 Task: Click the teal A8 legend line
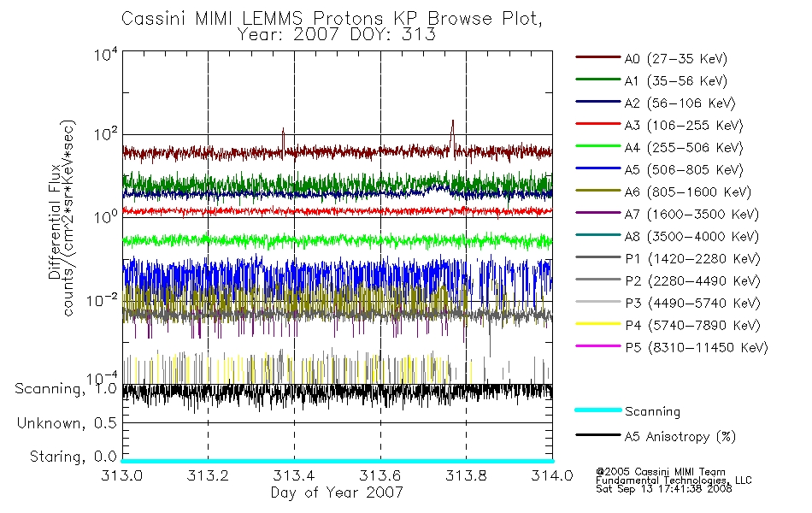click(598, 235)
